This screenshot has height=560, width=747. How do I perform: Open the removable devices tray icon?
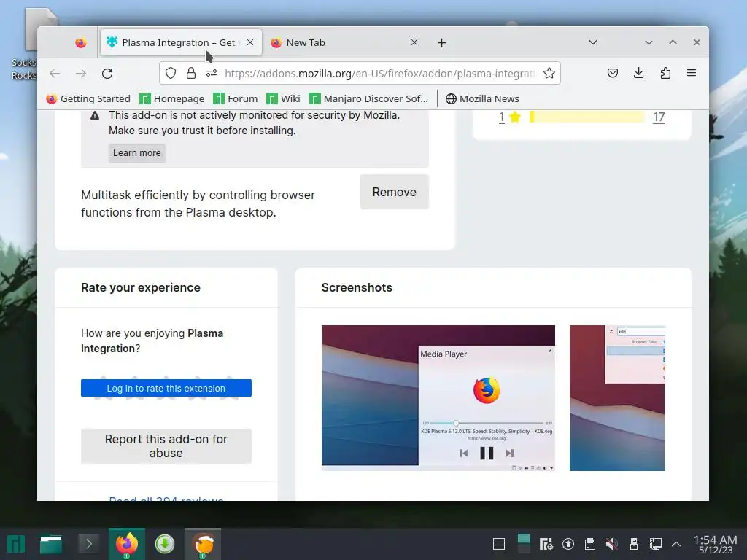(634, 544)
